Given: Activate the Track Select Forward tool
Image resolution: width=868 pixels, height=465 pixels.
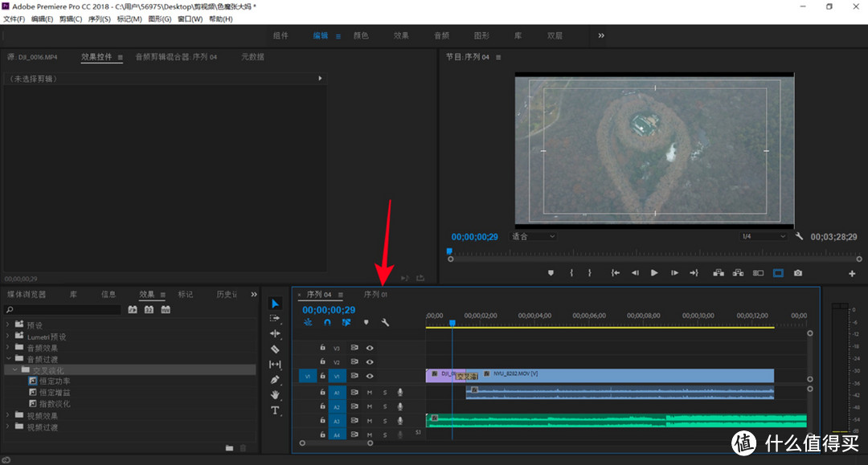Looking at the screenshot, I should (x=275, y=319).
